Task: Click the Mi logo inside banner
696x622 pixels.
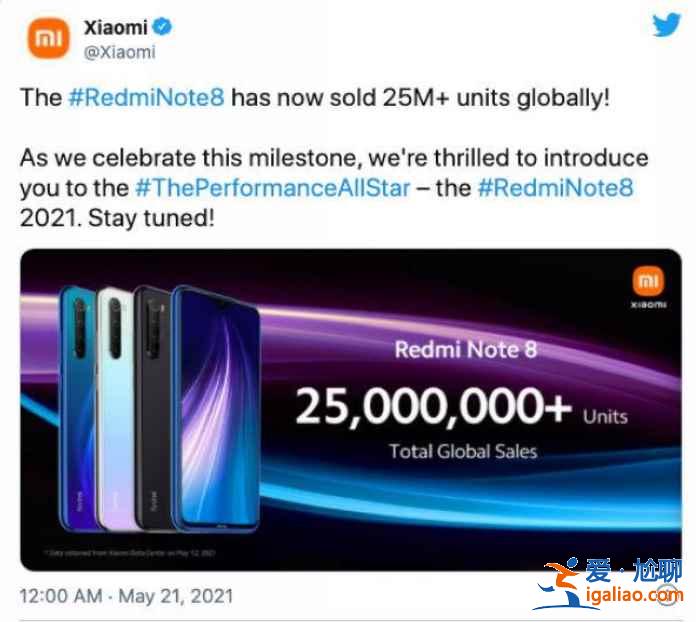Action: [x=648, y=281]
